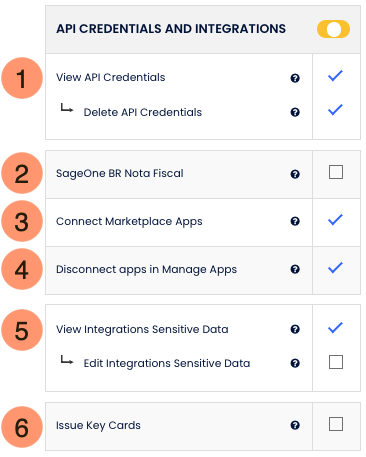Show help for Issue Key Cards
This screenshot has width=366, height=457.
pos(295,425)
